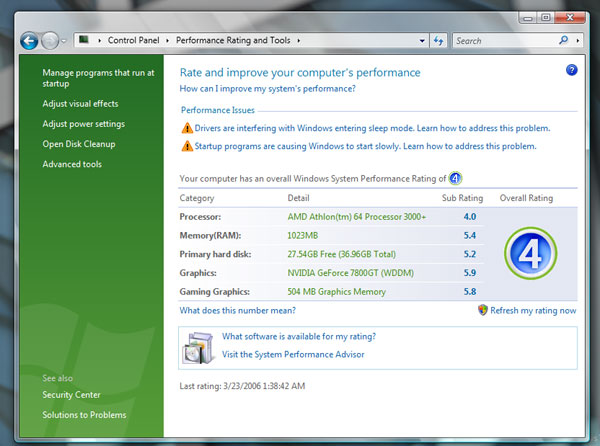600x446 pixels.
Task: Maximize the Performance Rating window
Action: tap(546, 18)
